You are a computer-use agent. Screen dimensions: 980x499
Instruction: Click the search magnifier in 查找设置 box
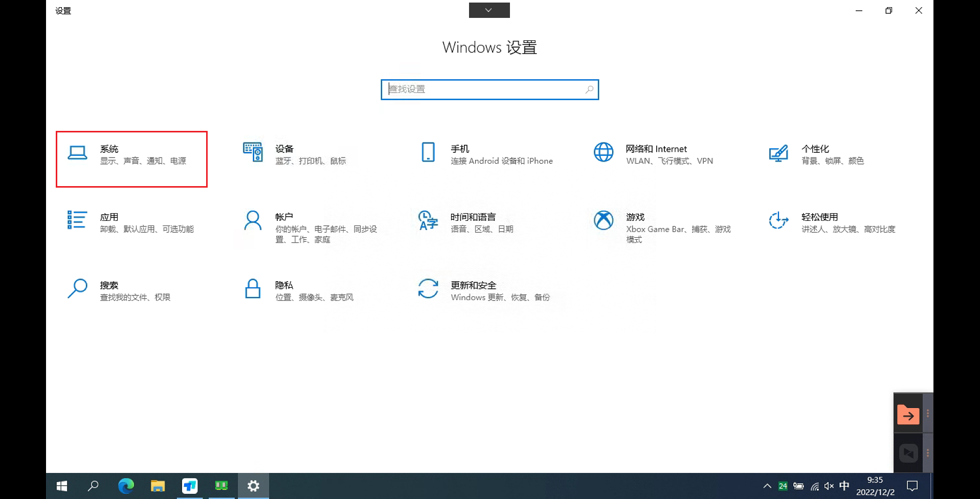[x=589, y=89]
